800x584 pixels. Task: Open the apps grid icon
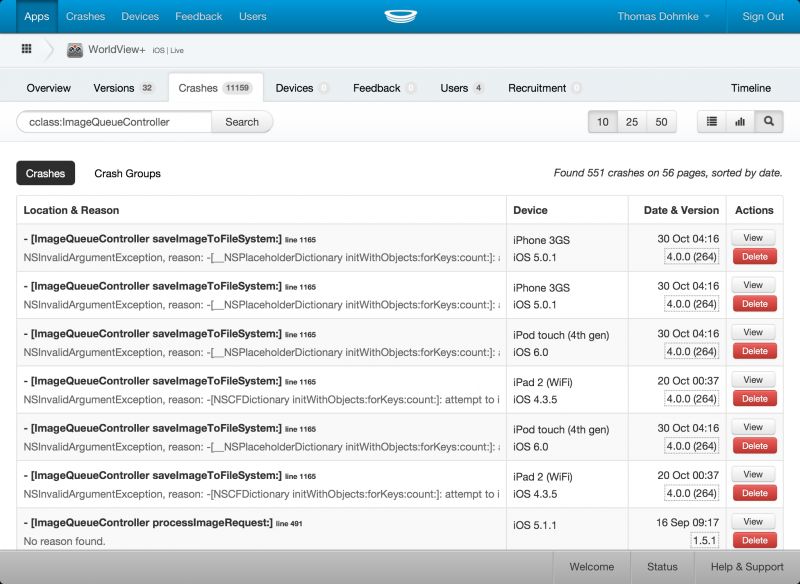26,49
